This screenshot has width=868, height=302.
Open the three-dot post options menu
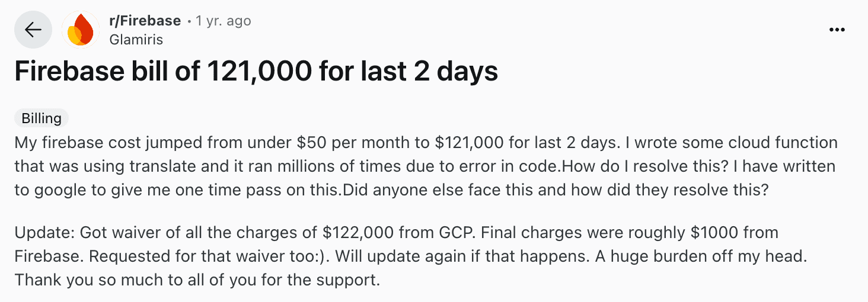[x=837, y=30]
